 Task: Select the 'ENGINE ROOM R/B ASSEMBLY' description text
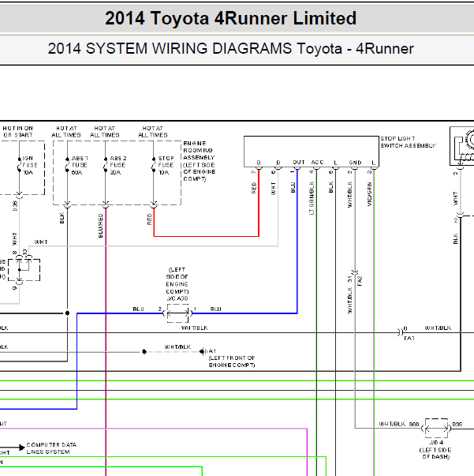pos(200,161)
